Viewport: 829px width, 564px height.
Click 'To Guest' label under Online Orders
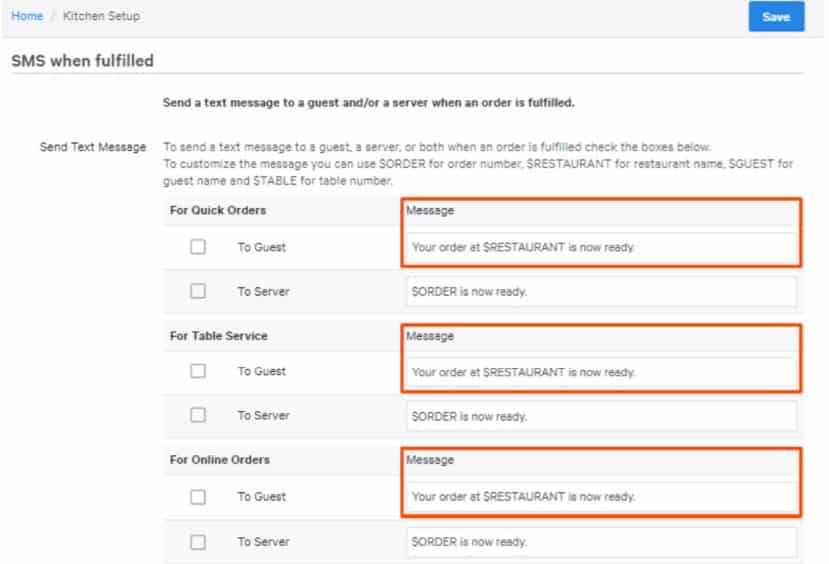point(261,497)
